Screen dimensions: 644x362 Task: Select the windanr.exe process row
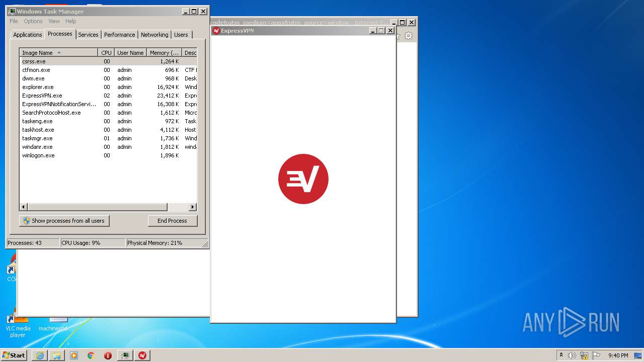pyautogui.click(x=108, y=147)
